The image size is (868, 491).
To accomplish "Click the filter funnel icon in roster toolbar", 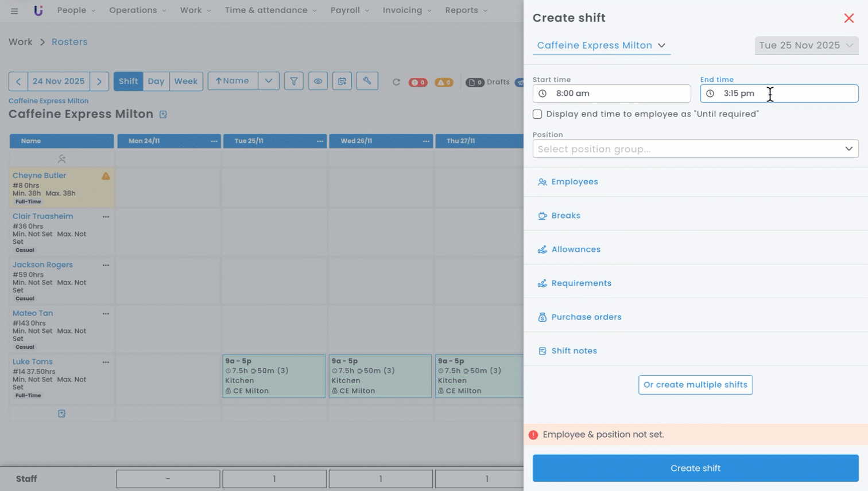I will tap(293, 81).
